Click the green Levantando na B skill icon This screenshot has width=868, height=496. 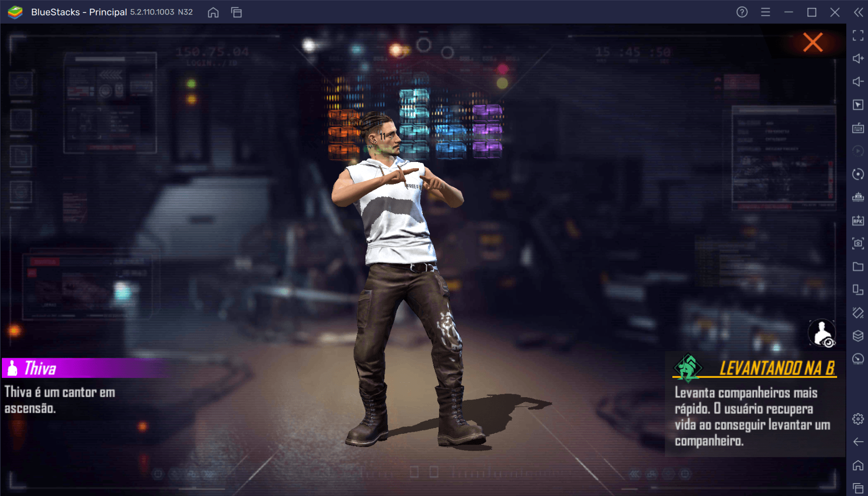click(x=688, y=367)
